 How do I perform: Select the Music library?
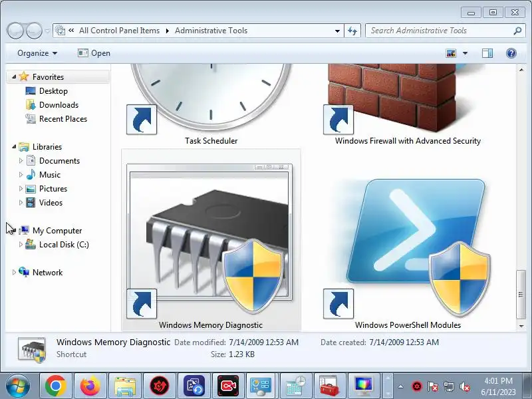tap(49, 174)
